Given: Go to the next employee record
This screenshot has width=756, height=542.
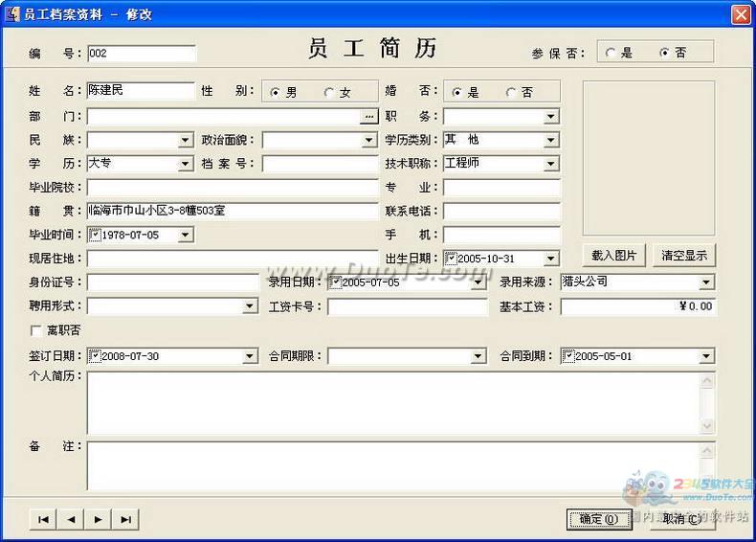Looking at the screenshot, I should click(99, 519).
